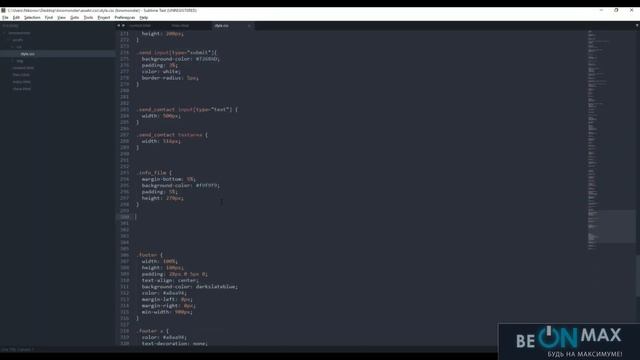
Task: Click "text-align: center;" code line
Action: tap(170, 280)
